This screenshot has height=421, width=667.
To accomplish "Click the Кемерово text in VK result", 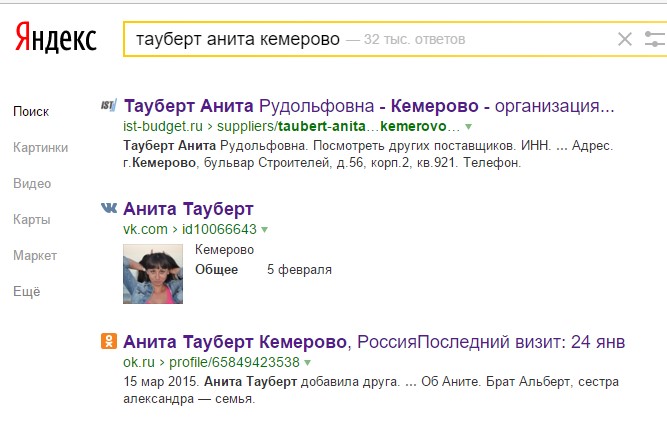I will tap(224, 250).
